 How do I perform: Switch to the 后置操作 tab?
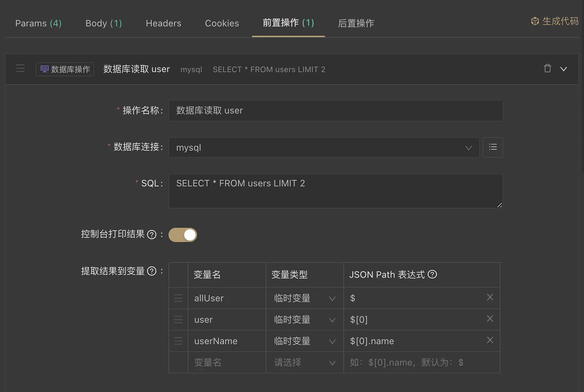tap(356, 24)
